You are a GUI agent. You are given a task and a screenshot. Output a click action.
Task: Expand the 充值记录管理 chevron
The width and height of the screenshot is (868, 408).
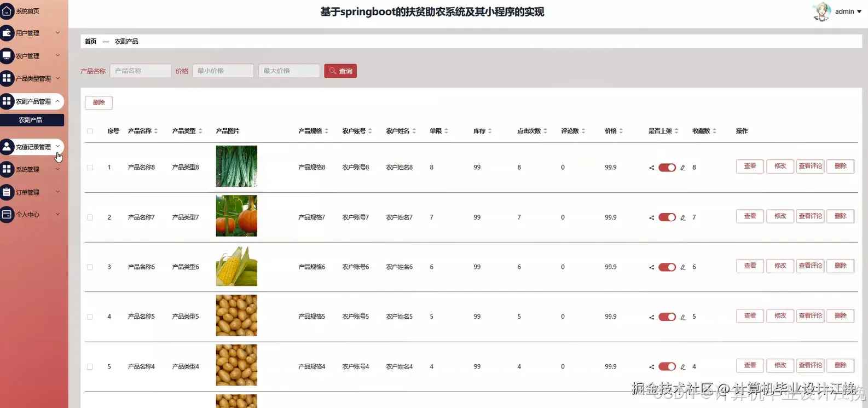(x=57, y=146)
